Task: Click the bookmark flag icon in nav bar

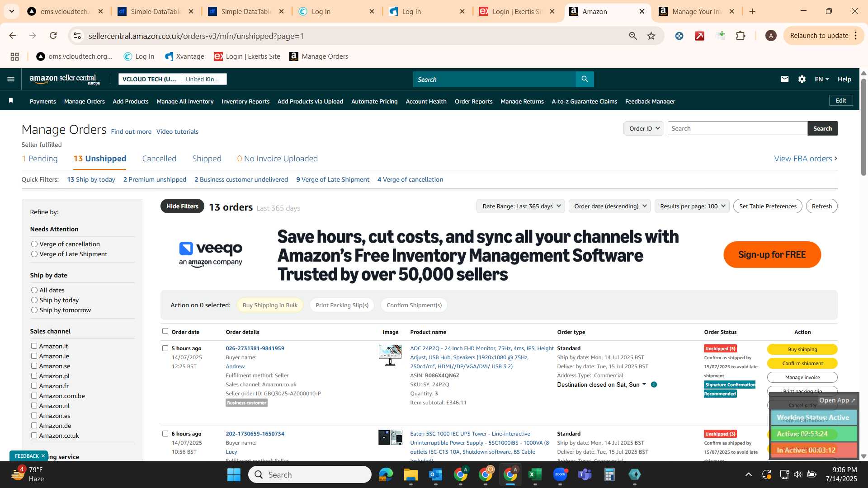Action: pos(11,101)
